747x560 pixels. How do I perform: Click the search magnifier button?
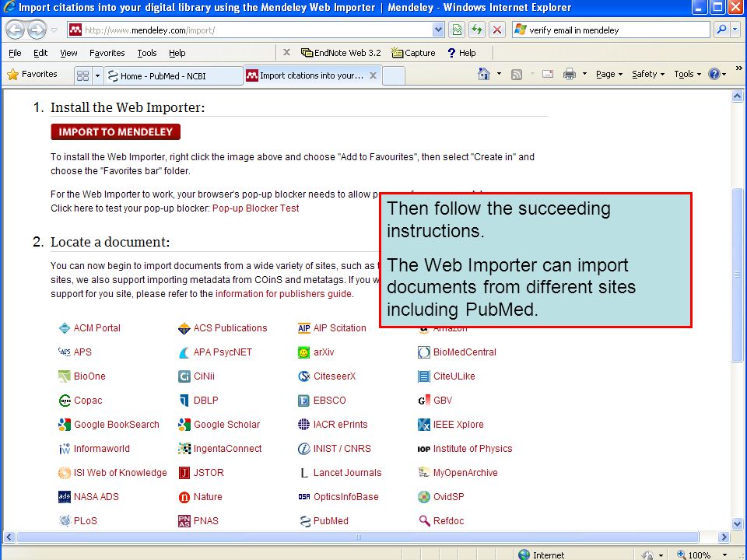pyautogui.click(x=722, y=30)
